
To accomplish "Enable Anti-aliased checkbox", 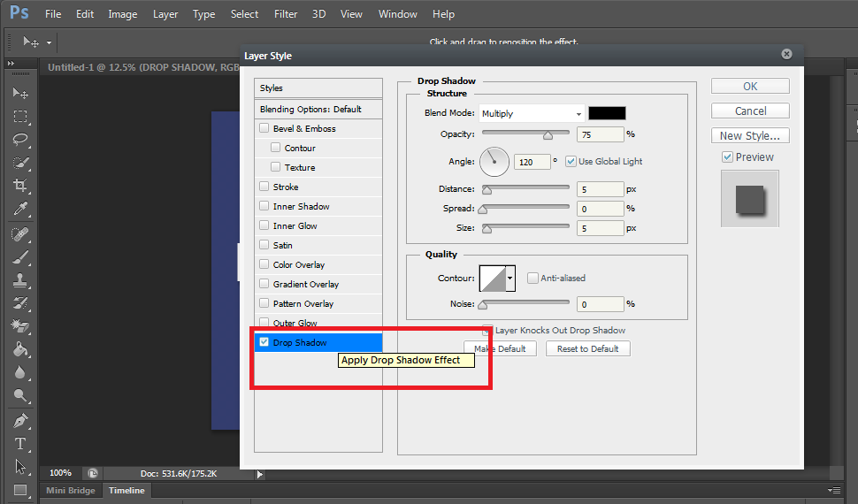I will pos(532,278).
